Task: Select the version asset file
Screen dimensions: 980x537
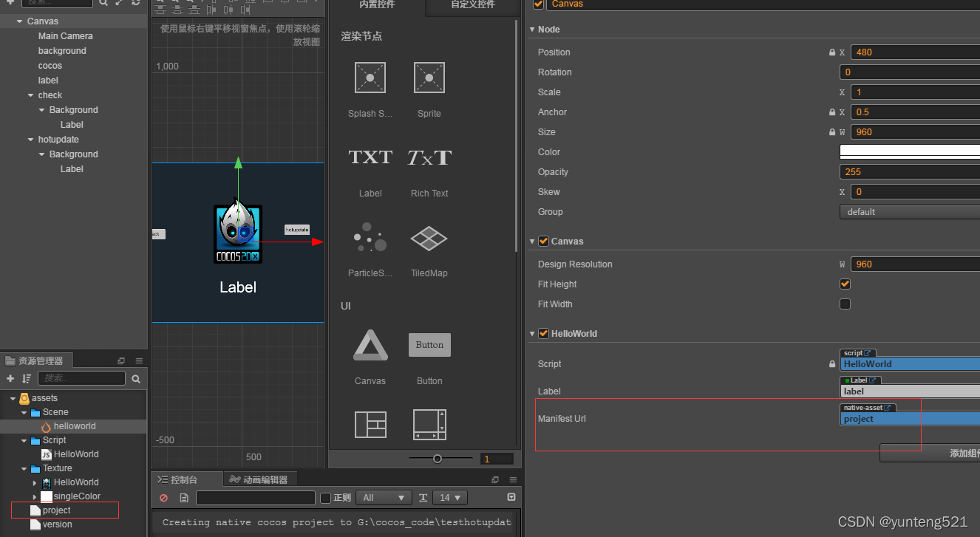Action: pyautogui.click(x=58, y=524)
